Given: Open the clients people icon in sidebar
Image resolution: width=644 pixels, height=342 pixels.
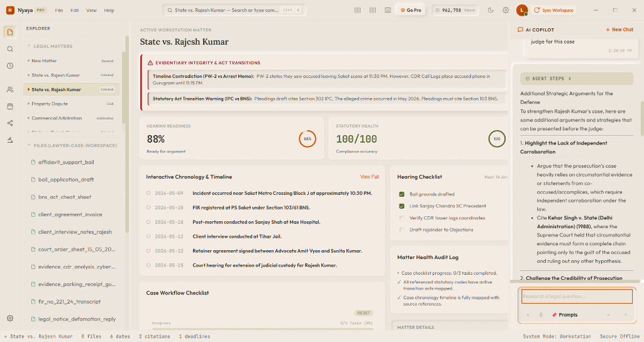Looking at the screenshot, I should (10, 89).
